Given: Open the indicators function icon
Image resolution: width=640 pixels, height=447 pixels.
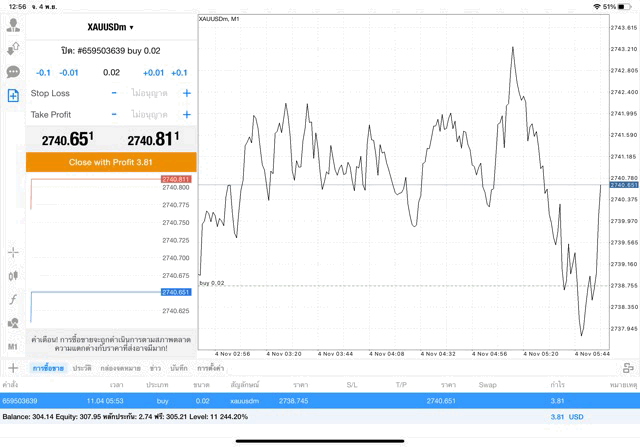Looking at the screenshot, I should (13, 299).
